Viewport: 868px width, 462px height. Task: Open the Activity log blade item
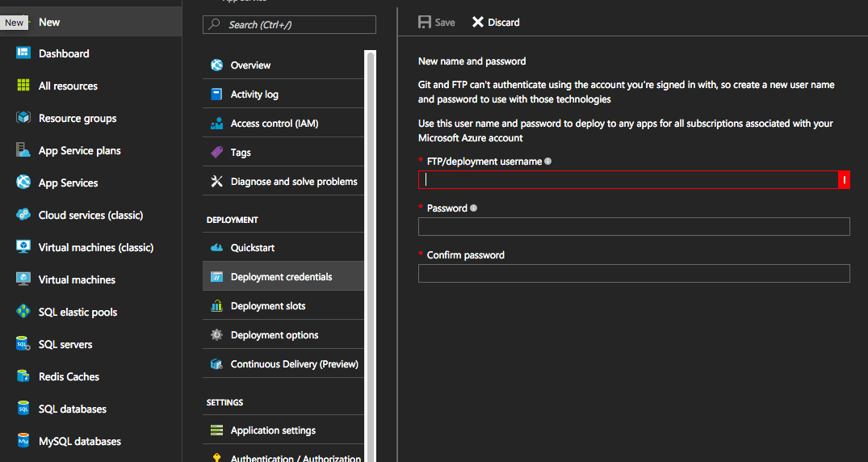click(283, 94)
